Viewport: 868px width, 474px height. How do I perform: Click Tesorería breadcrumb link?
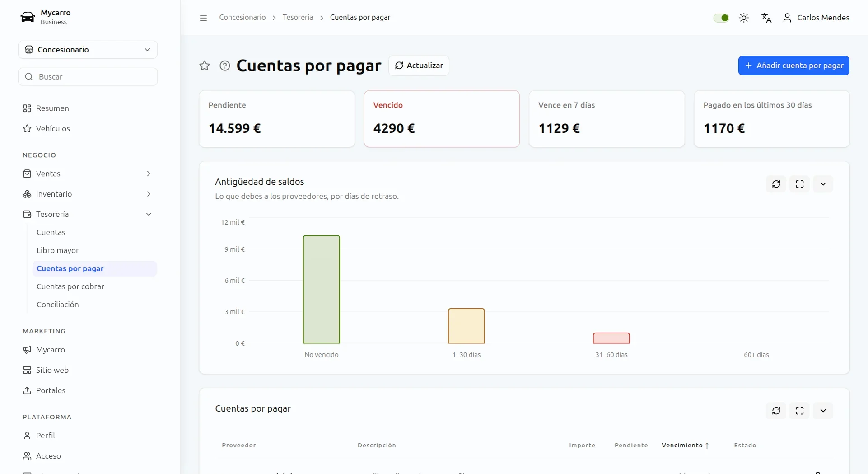tap(298, 17)
